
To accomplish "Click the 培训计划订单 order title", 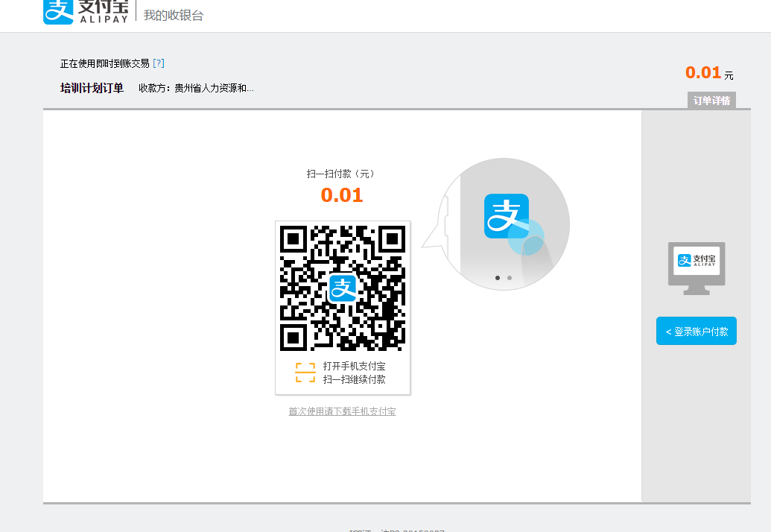I will coord(92,88).
